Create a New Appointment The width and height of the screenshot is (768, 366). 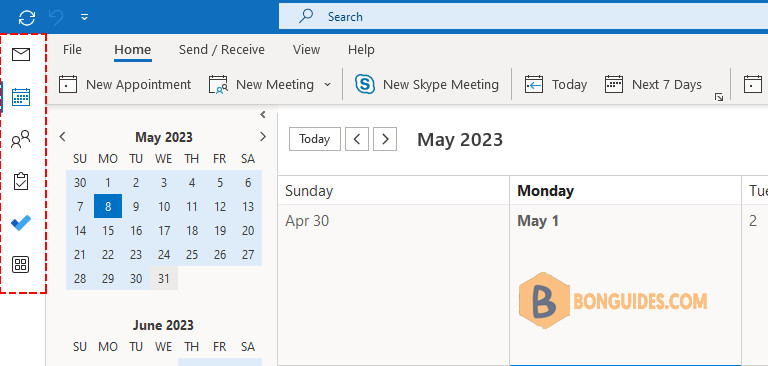point(124,84)
